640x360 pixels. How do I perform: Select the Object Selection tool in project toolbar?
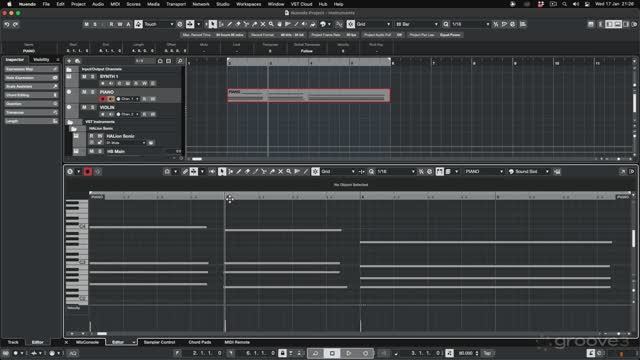tap(213, 24)
